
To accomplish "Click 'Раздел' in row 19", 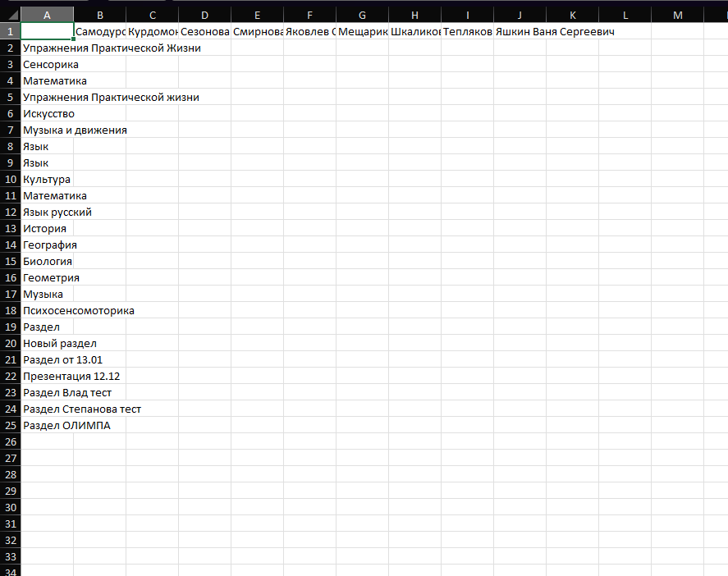I will (x=41, y=327).
